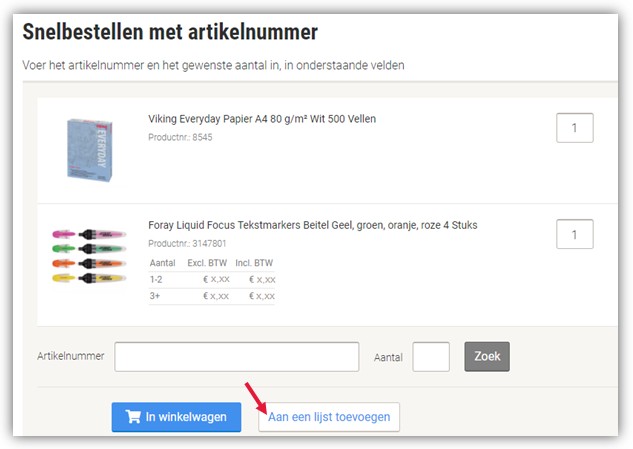Edit quantity box for Foray Tekstmarkers

574,234
